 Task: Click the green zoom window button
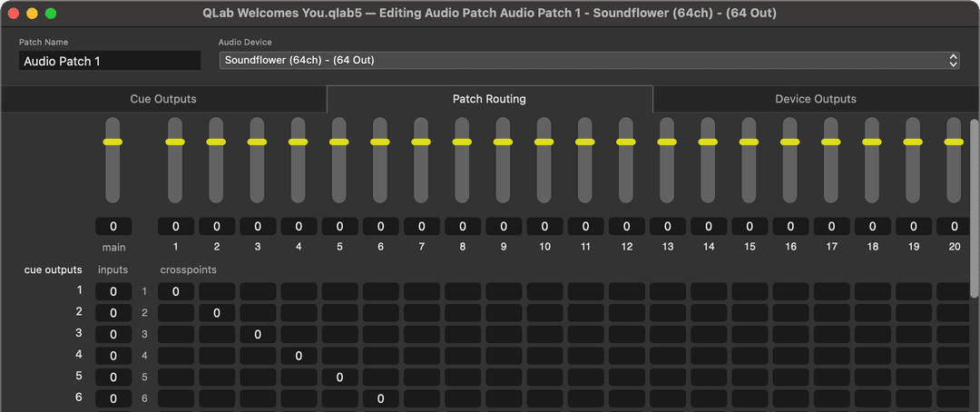tap(51, 14)
